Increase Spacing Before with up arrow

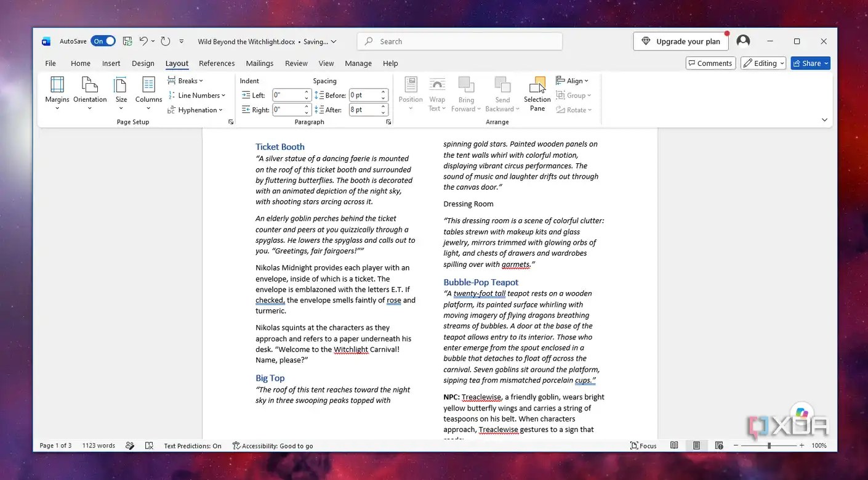383,92
